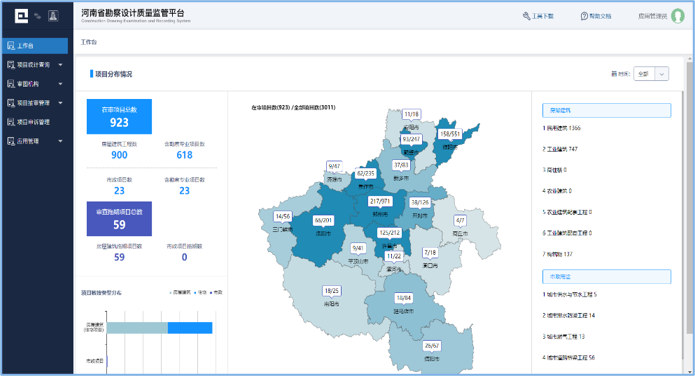Click the platform logo icon in sidebar header
The image size is (695, 376).
pyautogui.click(x=21, y=16)
